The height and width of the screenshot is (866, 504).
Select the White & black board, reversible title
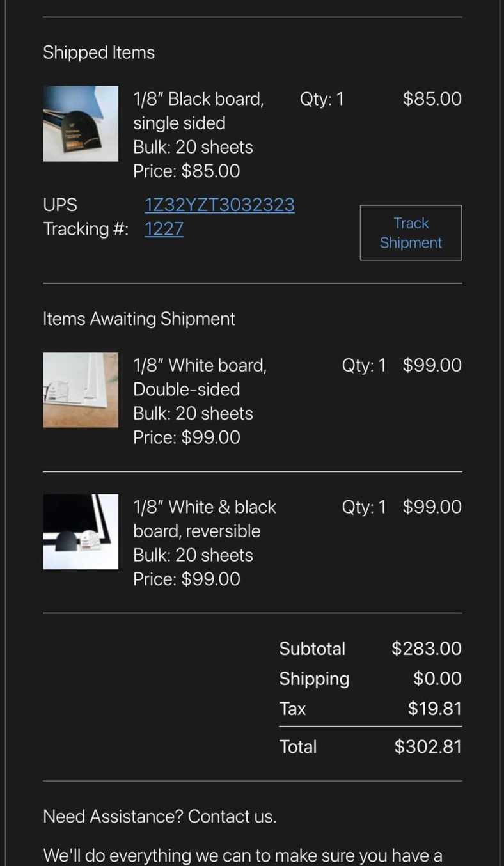click(205, 519)
